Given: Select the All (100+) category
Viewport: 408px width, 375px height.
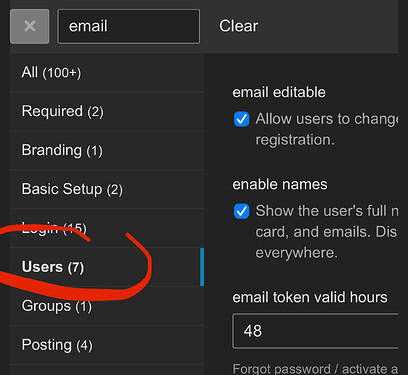Looking at the screenshot, I should 107,72.
